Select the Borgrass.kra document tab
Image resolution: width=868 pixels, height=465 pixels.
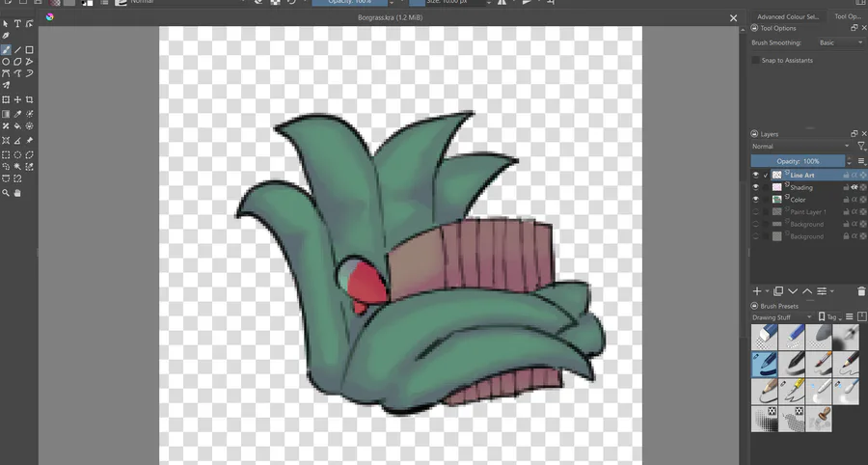pyautogui.click(x=391, y=17)
